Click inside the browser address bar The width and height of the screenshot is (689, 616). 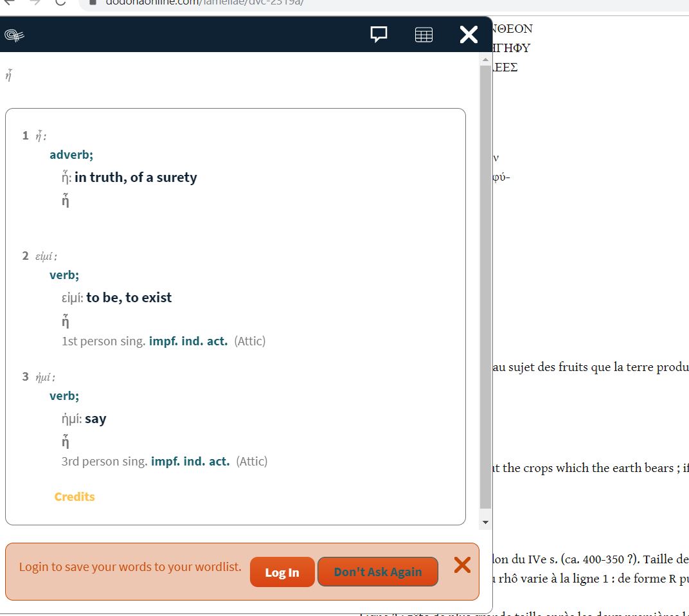point(193,3)
